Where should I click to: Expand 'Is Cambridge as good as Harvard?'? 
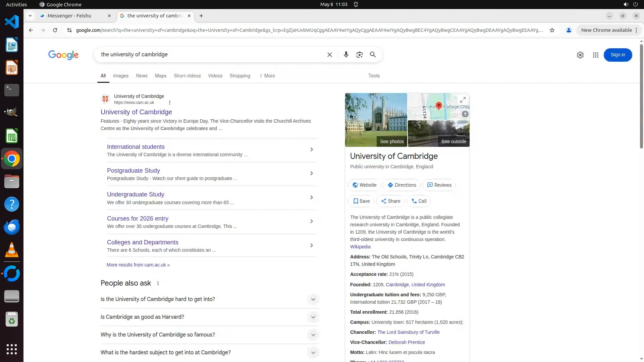[x=313, y=317]
